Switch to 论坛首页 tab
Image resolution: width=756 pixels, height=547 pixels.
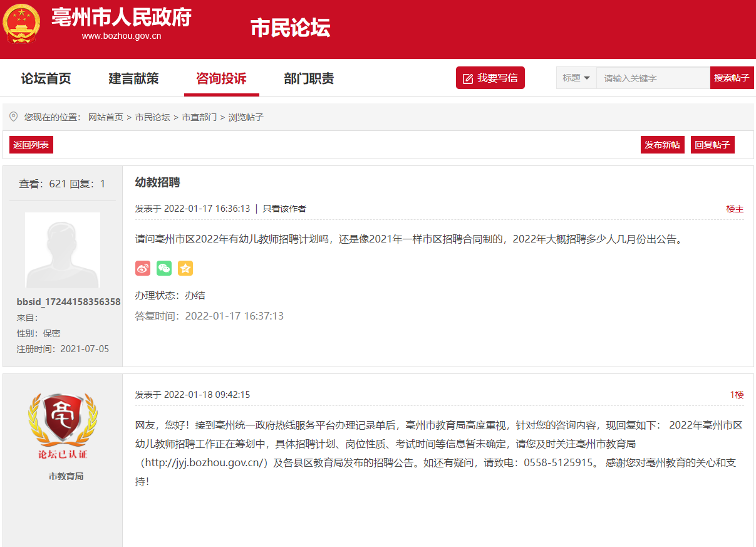pos(46,78)
